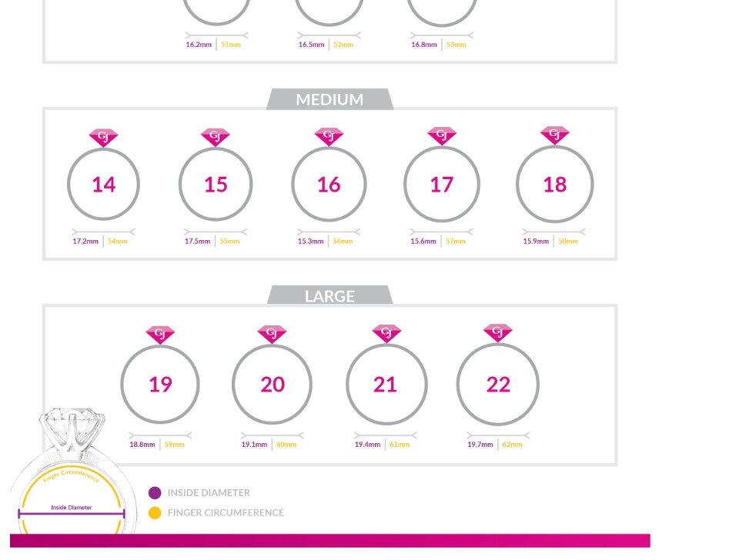Click the 53mm circumference label in top row
The image size is (739, 560).
[456, 45]
